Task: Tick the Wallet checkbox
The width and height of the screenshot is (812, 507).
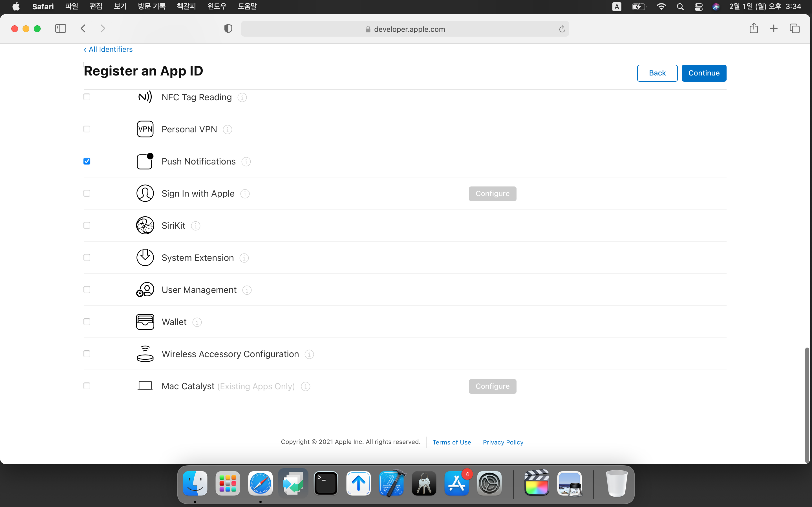Action: point(87,322)
